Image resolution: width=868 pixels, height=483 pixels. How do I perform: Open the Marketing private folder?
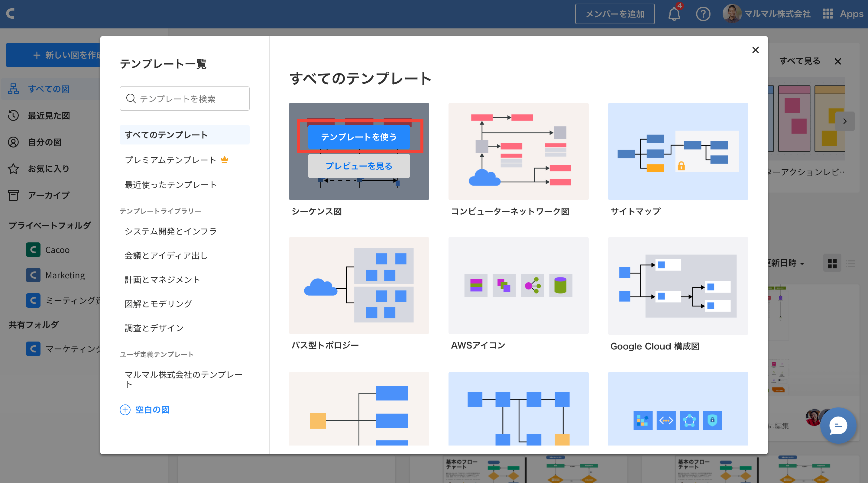pyautogui.click(x=65, y=275)
